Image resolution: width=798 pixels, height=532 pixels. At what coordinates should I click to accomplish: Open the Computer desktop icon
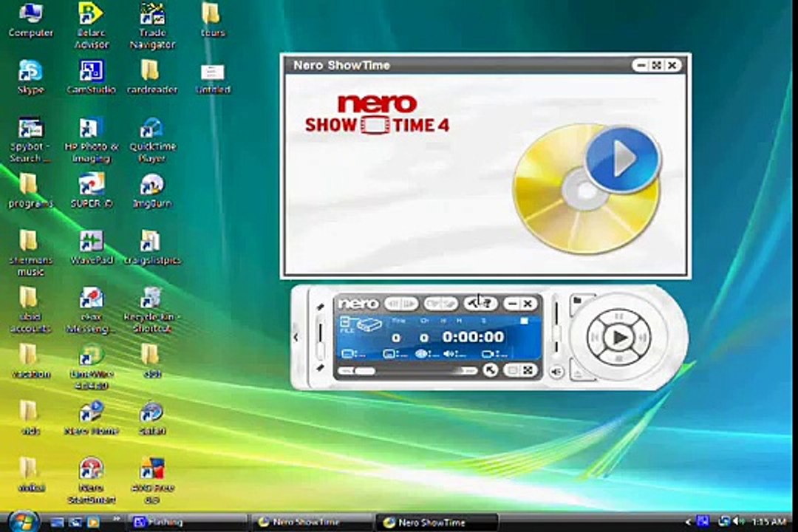pos(30,21)
